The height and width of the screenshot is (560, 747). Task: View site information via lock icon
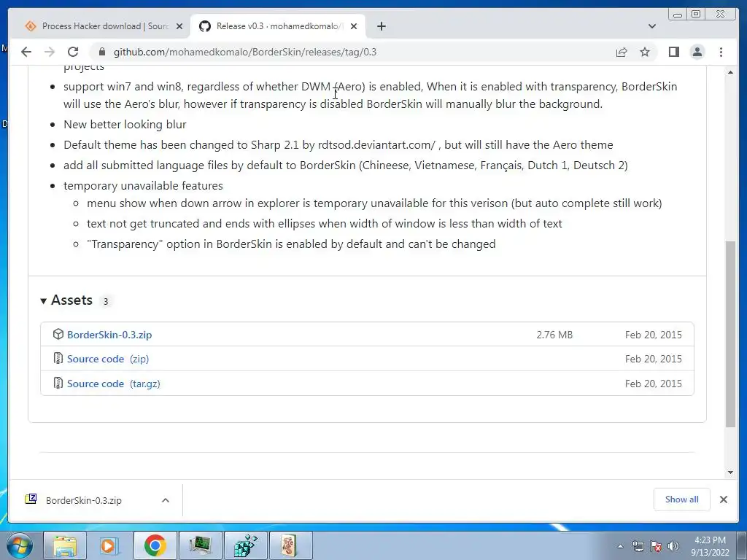coord(102,52)
